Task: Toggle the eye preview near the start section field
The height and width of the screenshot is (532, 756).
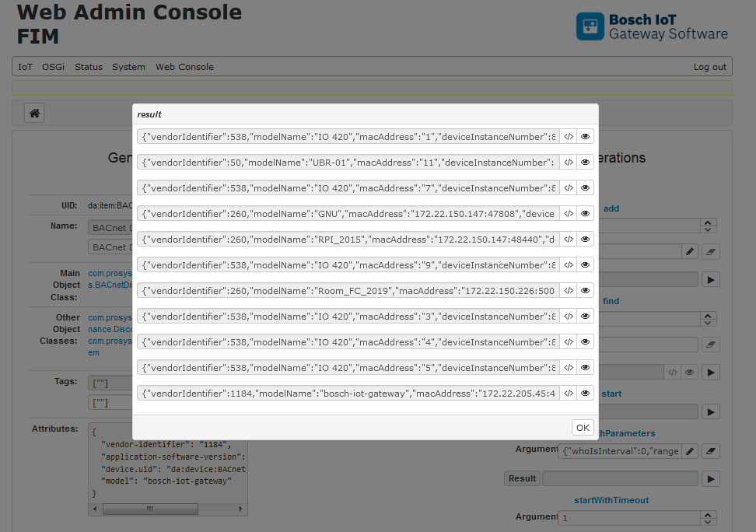Action: [688, 372]
